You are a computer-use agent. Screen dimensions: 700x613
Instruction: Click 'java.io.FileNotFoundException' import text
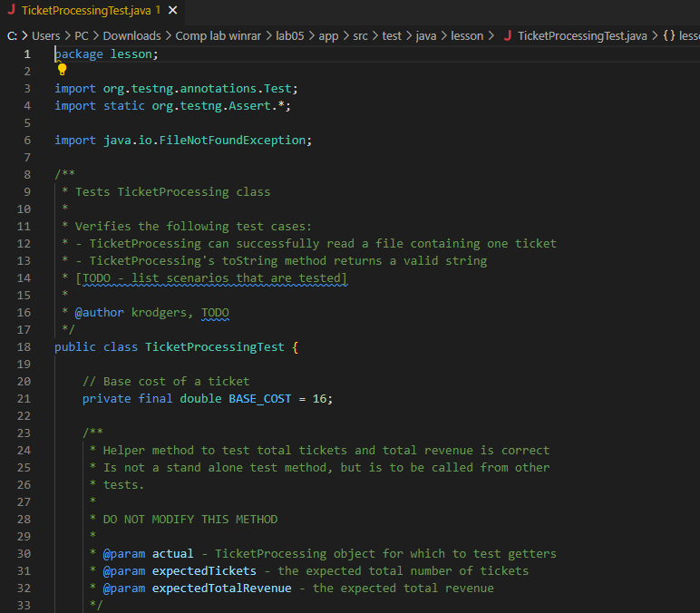tap(204, 141)
